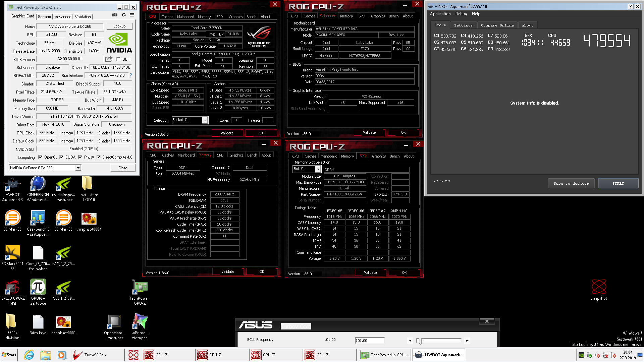Click the GPU-Z screenshot camera icon
Viewport: 644px width, 362px height.
click(x=115, y=15)
